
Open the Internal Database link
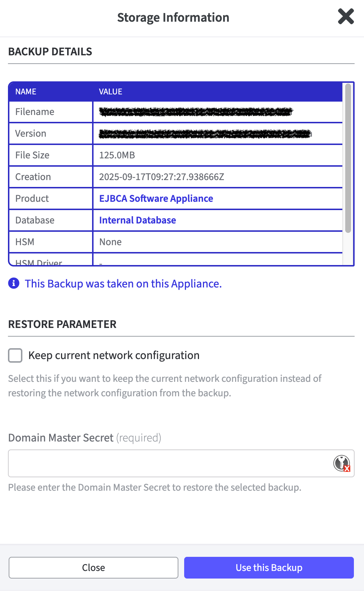(138, 220)
